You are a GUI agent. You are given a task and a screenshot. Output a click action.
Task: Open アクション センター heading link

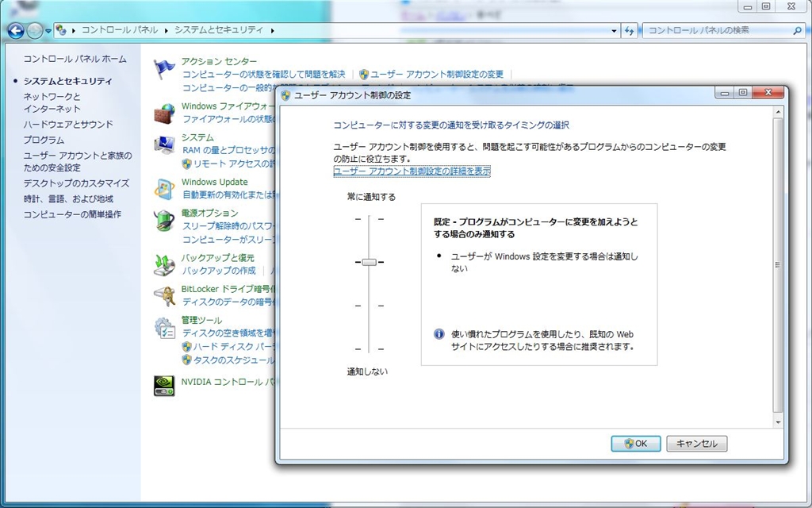[219, 61]
